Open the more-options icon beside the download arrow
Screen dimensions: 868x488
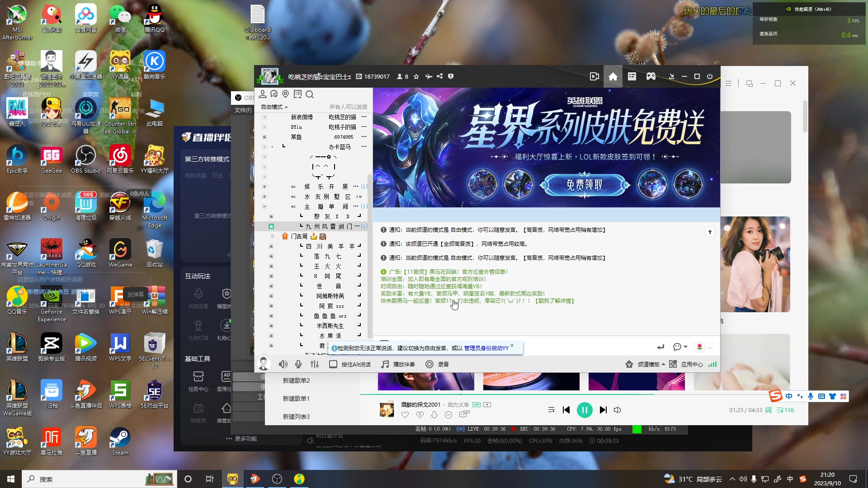(x=448, y=415)
